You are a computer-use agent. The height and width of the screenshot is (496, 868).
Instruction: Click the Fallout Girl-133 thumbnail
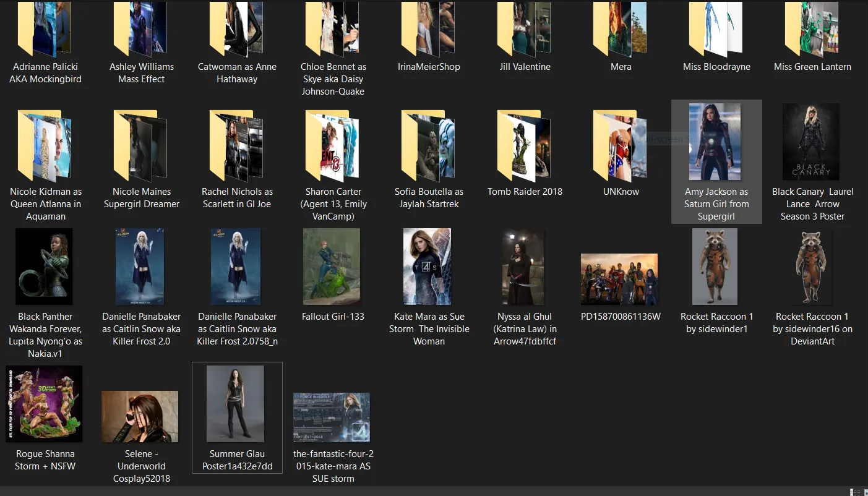coord(332,267)
